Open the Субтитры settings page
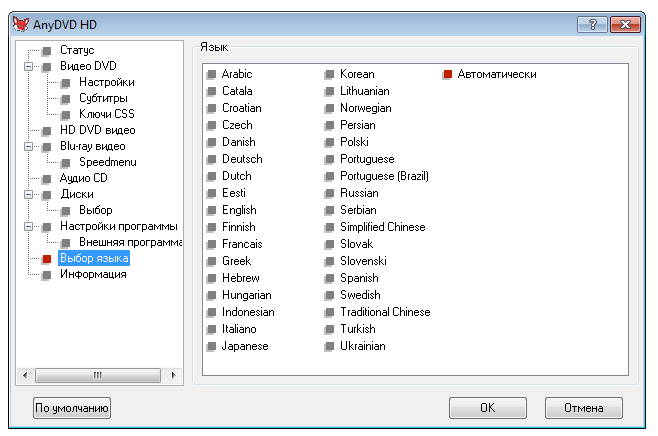This screenshot has height=436, width=658. pyautogui.click(x=103, y=98)
